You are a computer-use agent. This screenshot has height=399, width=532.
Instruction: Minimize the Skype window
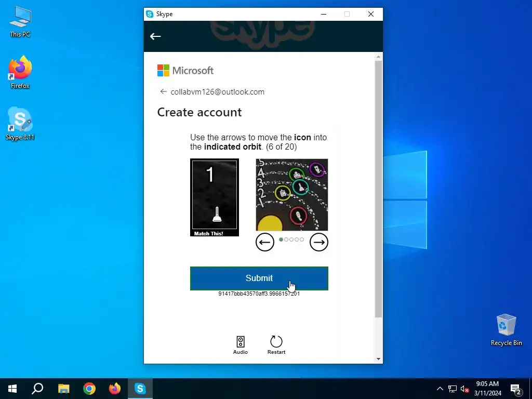(324, 14)
